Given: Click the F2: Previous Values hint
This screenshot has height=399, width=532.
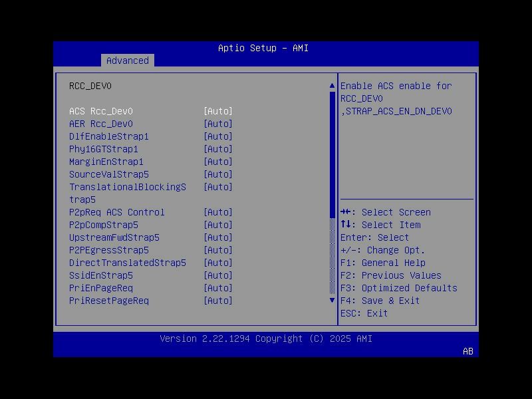Looking at the screenshot, I should pos(391,275).
